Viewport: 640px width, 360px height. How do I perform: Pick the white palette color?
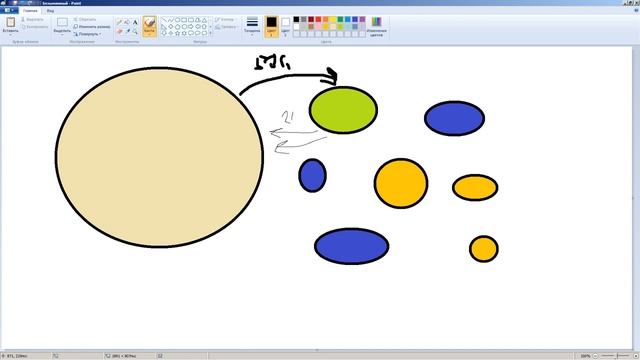[296, 27]
